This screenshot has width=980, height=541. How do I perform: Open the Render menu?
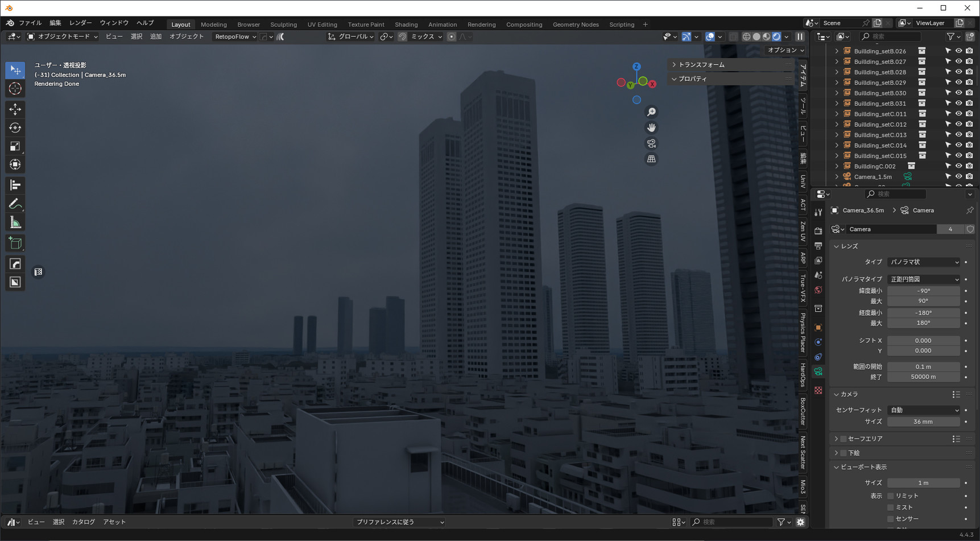[80, 23]
